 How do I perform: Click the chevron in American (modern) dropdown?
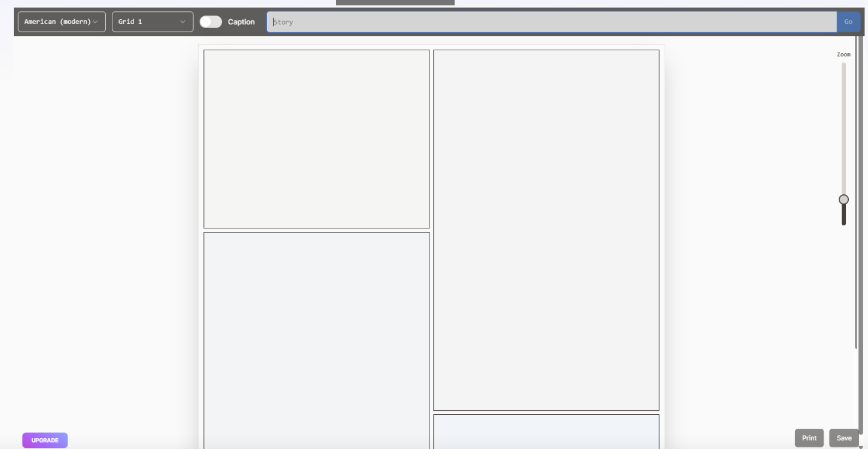click(x=95, y=22)
